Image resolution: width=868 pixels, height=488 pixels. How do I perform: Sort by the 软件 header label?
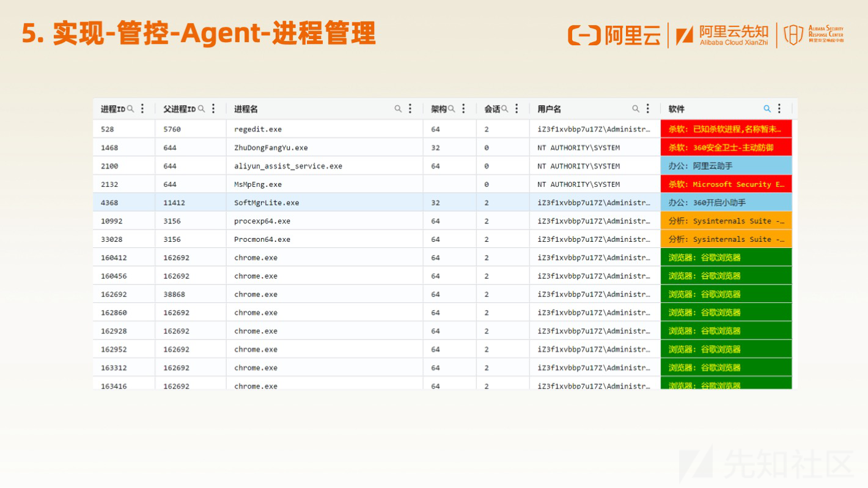point(677,109)
